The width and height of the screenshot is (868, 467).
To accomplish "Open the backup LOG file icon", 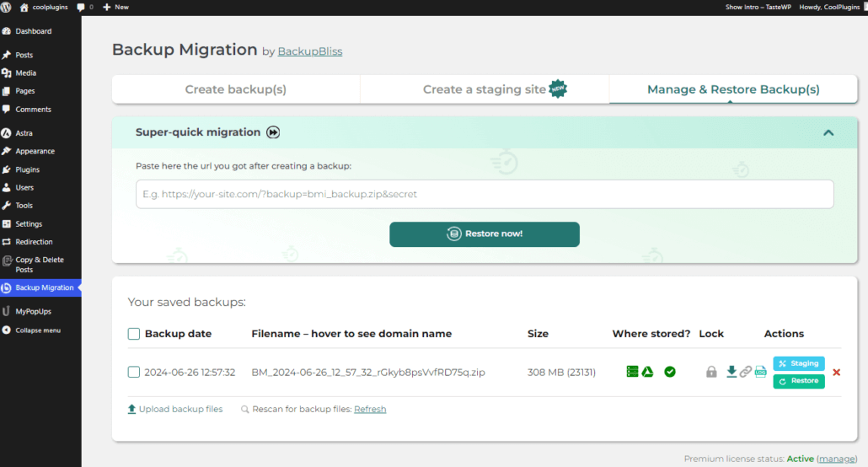I will 760,372.
